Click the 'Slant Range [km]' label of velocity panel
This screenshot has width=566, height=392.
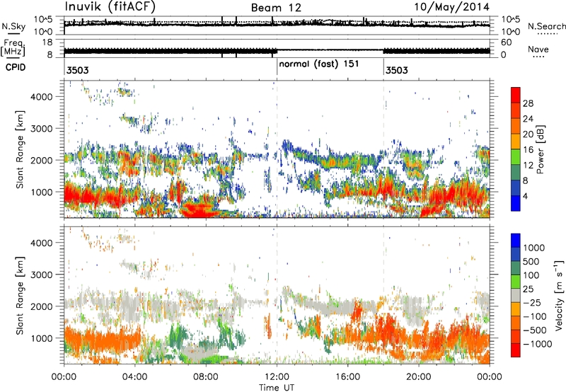[x=20, y=296]
